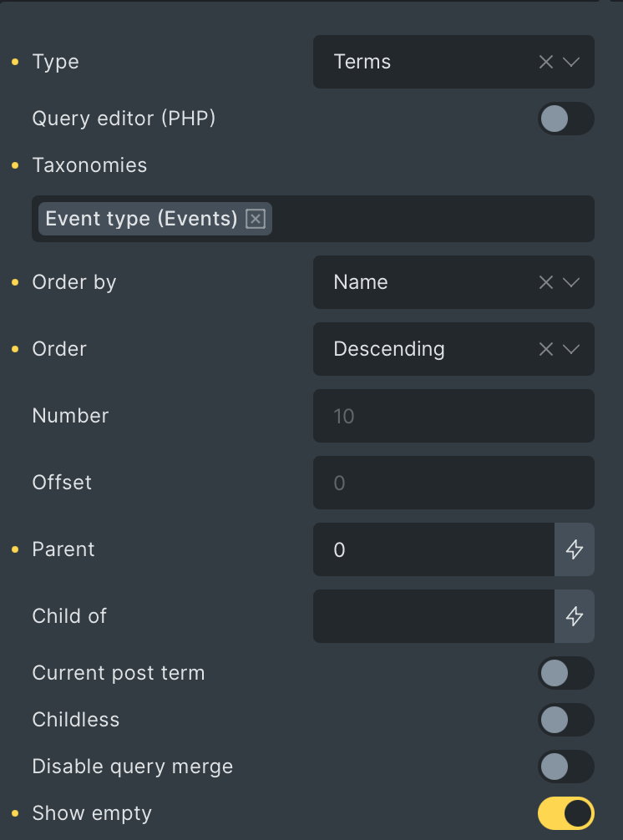Click the Terms value in Type
Screen dimensions: 623x840
[x=362, y=62]
